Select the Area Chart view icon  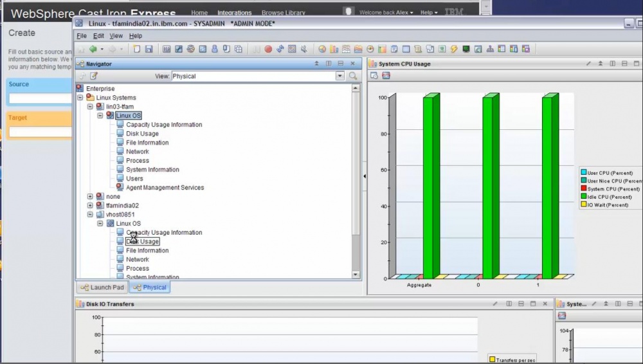[x=358, y=50]
